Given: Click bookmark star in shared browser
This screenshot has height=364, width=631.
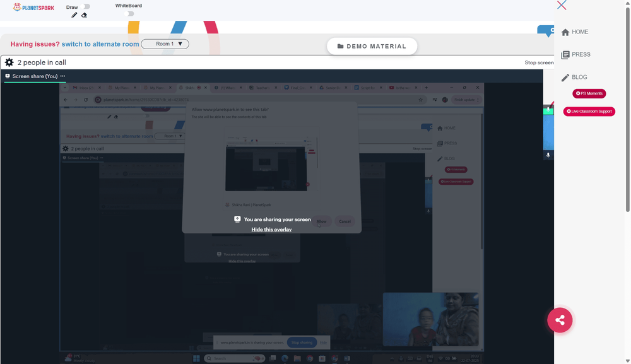Looking at the screenshot, I should click(420, 100).
